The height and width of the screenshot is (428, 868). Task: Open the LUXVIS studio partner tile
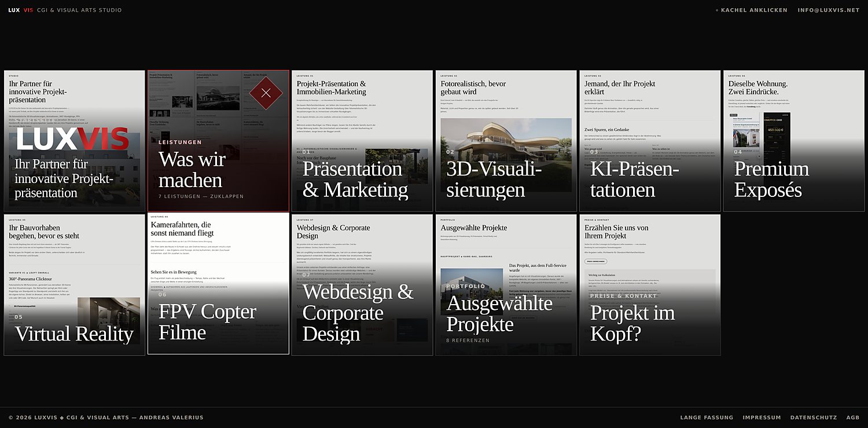[x=74, y=141]
